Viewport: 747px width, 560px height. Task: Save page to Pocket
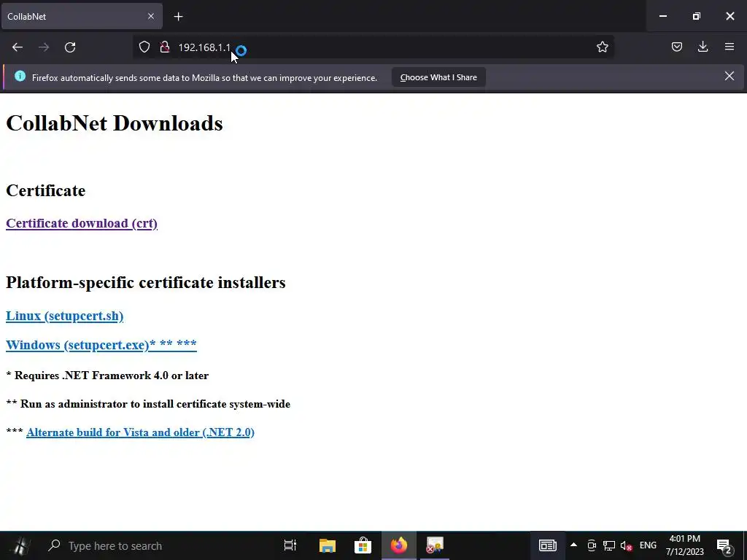(676, 47)
